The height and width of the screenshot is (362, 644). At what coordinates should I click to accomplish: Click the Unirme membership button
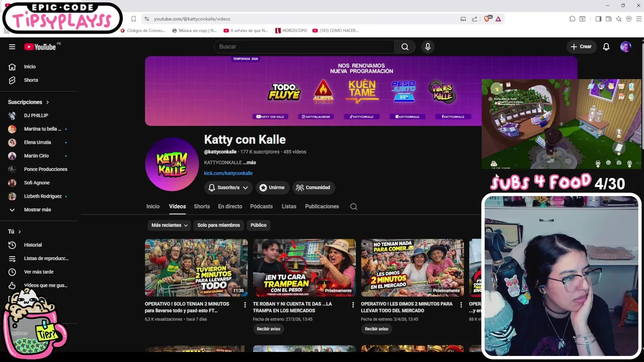point(272,188)
